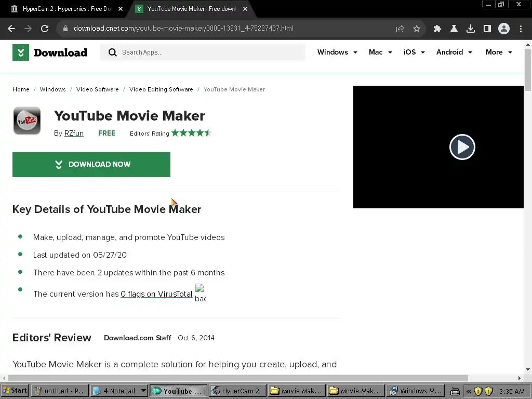Click the search magnifier icon
This screenshot has height=399, width=532.
pyautogui.click(x=112, y=52)
